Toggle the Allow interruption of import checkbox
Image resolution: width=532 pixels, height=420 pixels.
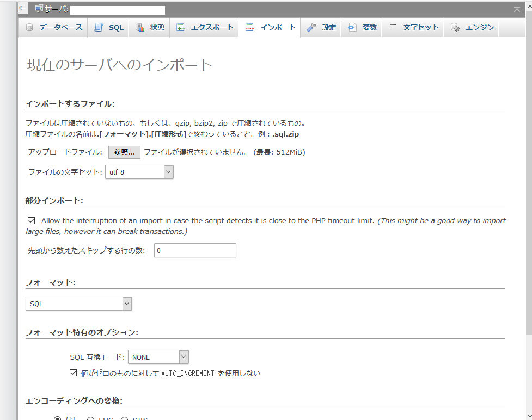point(31,221)
